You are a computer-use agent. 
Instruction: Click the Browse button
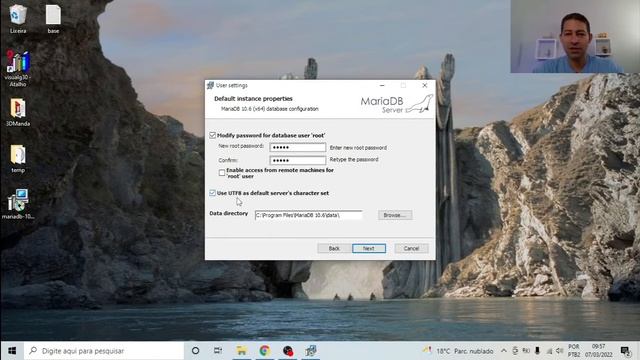click(x=395, y=215)
